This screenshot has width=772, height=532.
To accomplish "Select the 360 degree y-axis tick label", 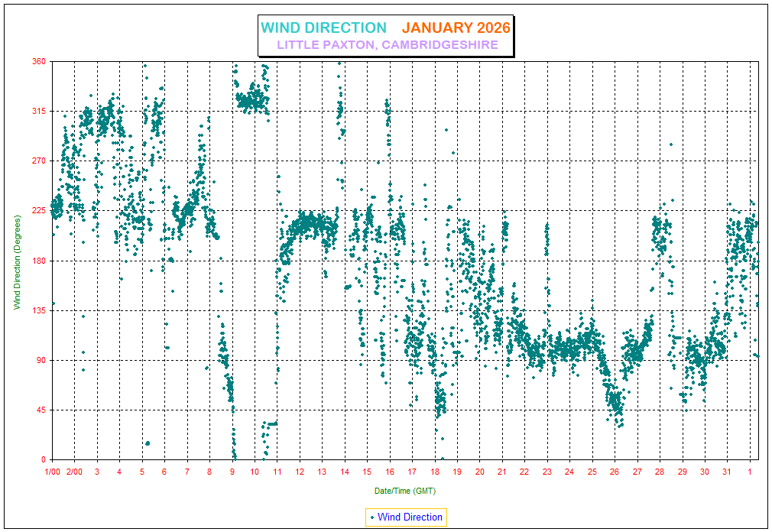I will (x=39, y=61).
